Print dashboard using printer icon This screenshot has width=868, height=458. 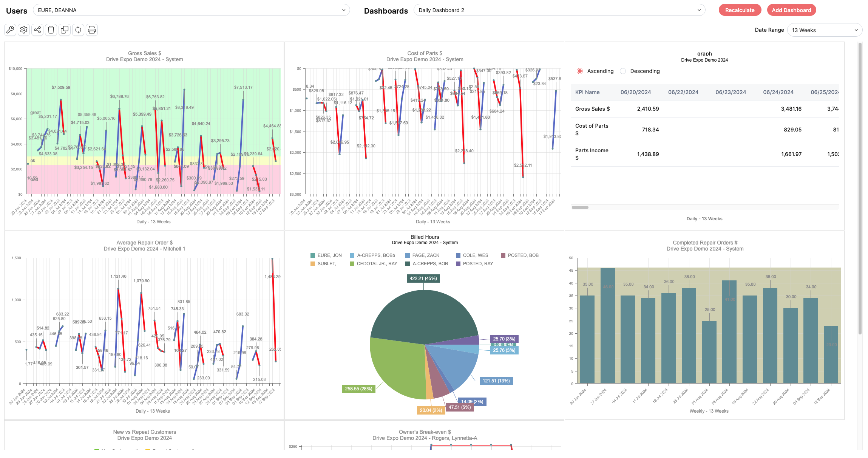click(92, 30)
